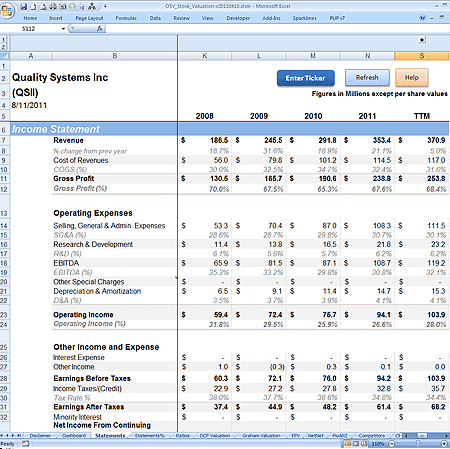Click the Enter Ticker button
This screenshot has width=450, height=449.
[x=306, y=78]
